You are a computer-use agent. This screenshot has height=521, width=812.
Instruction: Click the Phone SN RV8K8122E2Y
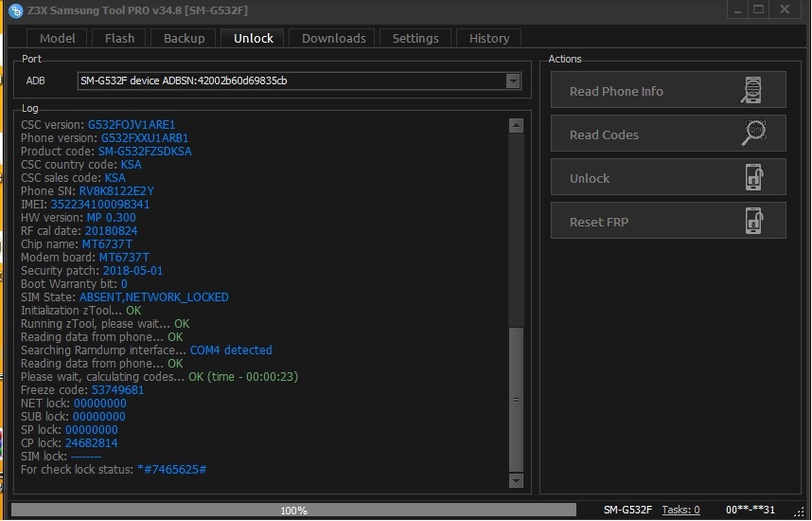(116, 190)
